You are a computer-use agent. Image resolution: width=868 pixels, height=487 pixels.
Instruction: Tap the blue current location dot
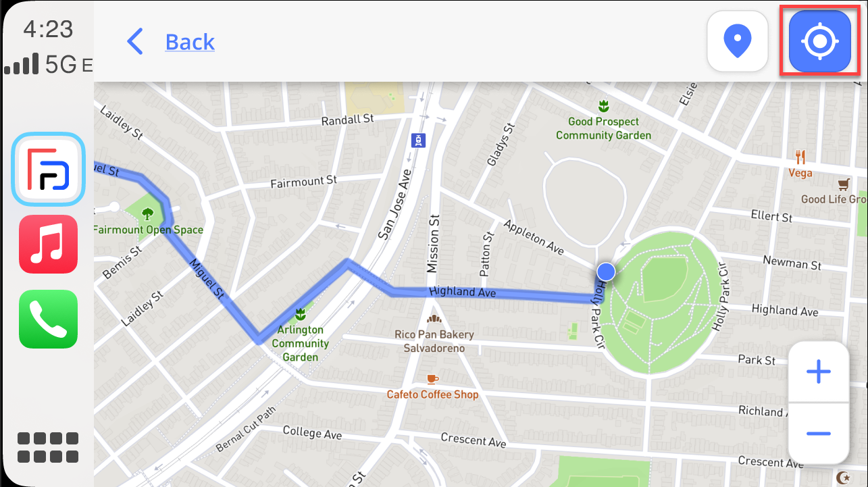click(607, 272)
